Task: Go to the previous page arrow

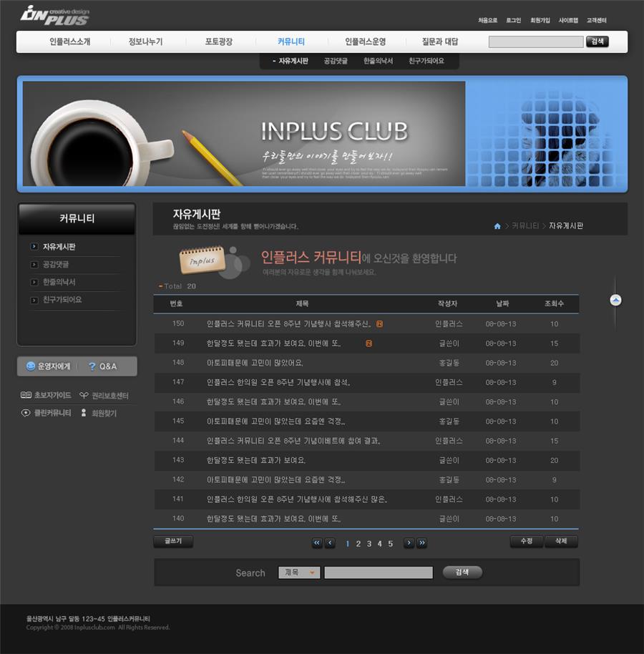Action: pyautogui.click(x=330, y=542)
